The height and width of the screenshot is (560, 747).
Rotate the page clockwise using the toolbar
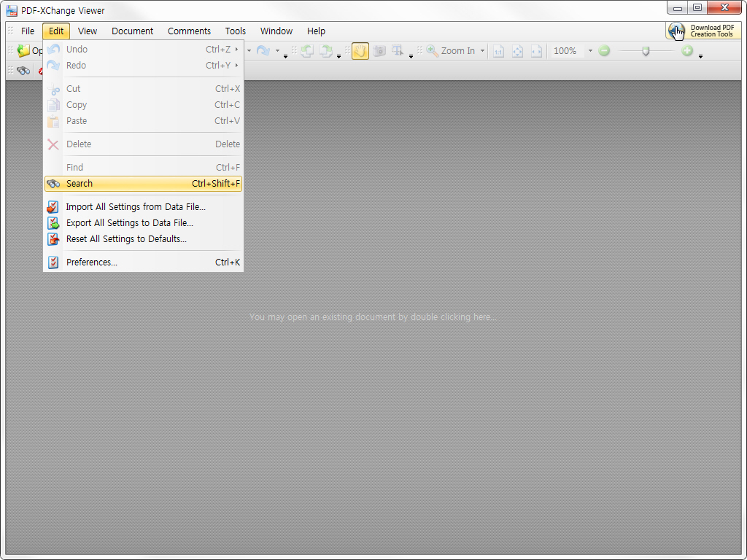click(x=326, y=50)
